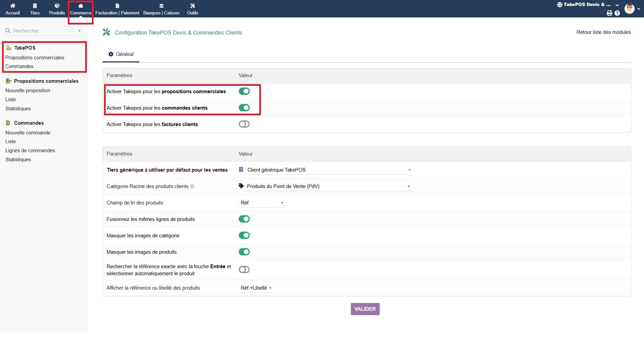Click the VALIDER button
The width and height of the screenshot is (644, 362).
[x=365, y=309]
